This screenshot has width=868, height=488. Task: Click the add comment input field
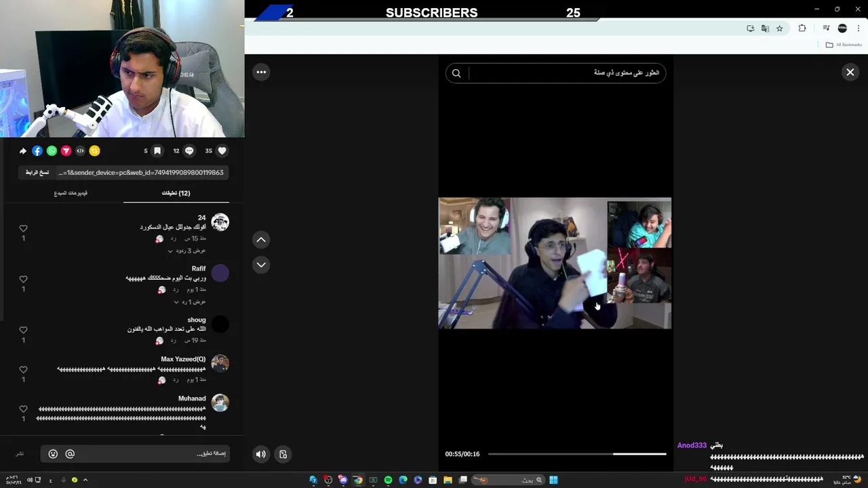tap(135, 454)
